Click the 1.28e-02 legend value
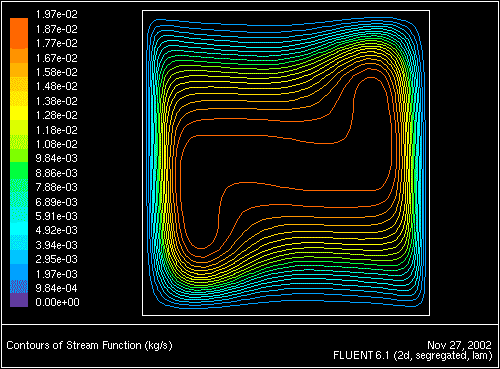 (x=57, y=115)
